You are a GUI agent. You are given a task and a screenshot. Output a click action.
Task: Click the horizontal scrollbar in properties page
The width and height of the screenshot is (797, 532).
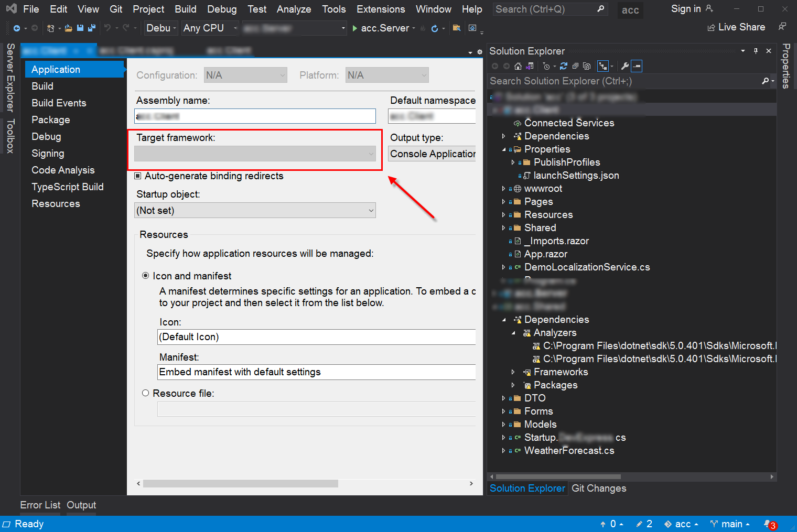[240, 483]
